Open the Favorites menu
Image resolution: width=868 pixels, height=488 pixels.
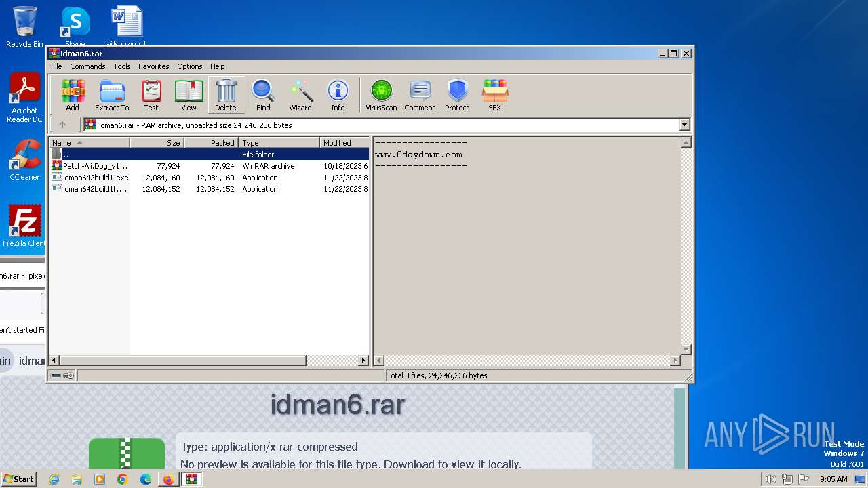(x=154, y=66)
